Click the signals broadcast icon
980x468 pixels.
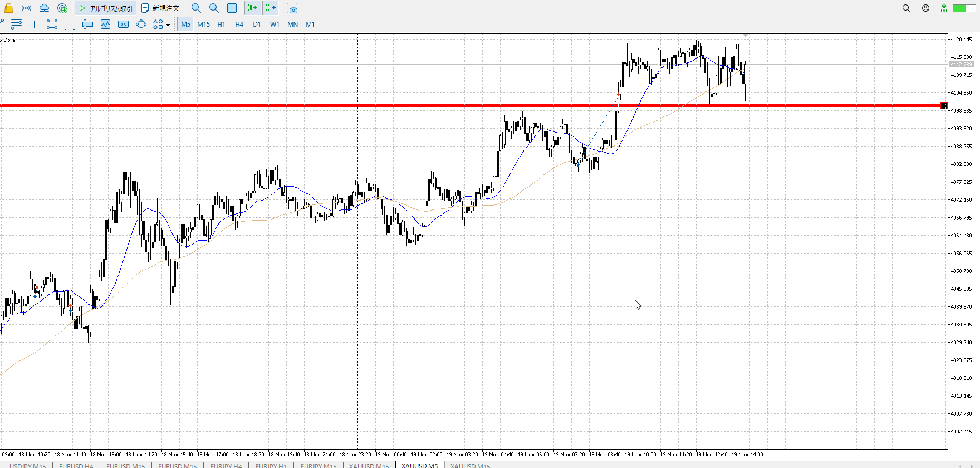point(26,8)
